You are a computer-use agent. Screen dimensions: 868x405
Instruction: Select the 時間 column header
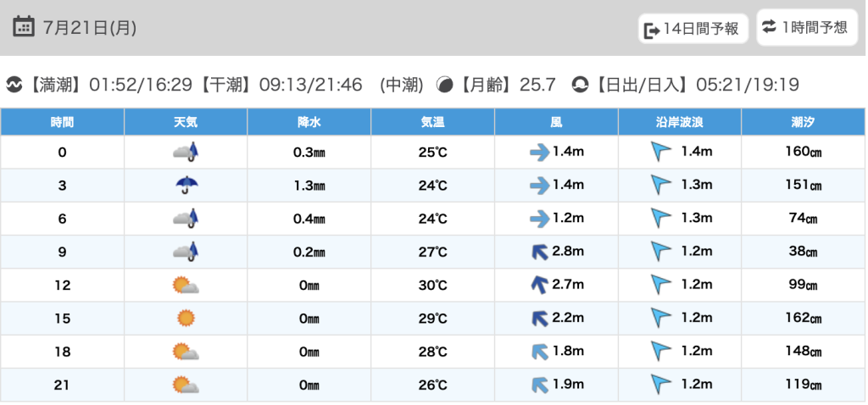click(62, 122)
